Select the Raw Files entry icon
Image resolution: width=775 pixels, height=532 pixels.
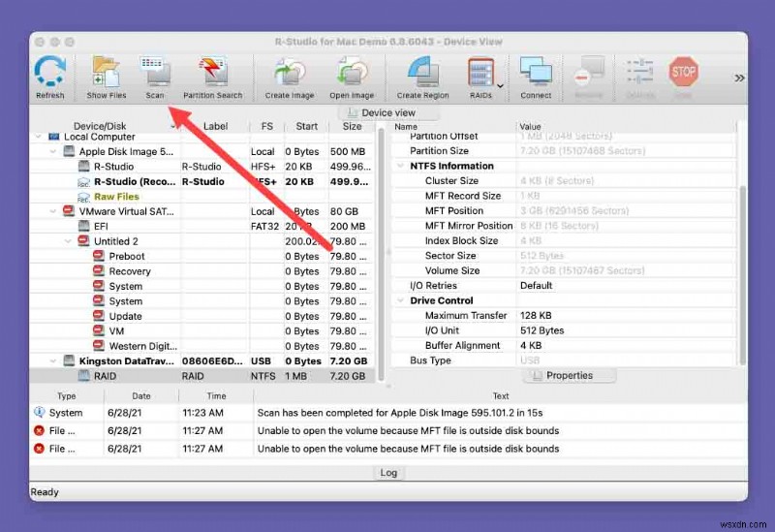coord(84,197)
